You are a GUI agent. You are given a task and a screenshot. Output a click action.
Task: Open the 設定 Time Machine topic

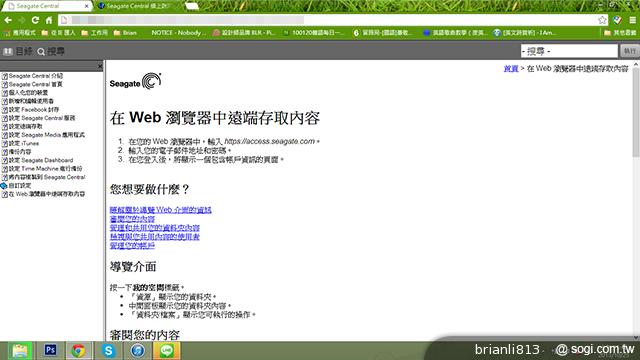45,169
